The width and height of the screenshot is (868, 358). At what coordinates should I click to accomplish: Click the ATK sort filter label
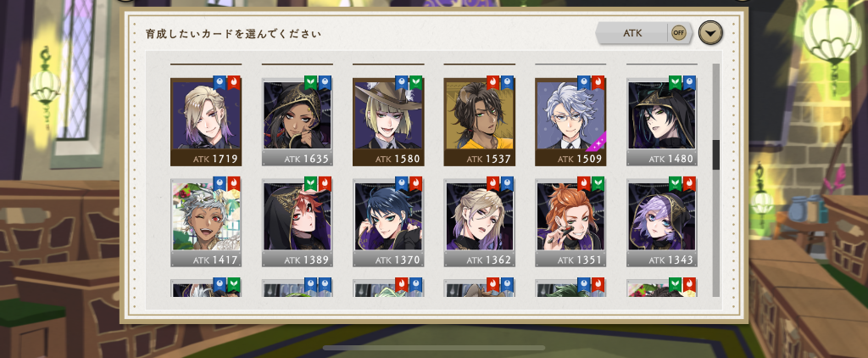point(632,33)
